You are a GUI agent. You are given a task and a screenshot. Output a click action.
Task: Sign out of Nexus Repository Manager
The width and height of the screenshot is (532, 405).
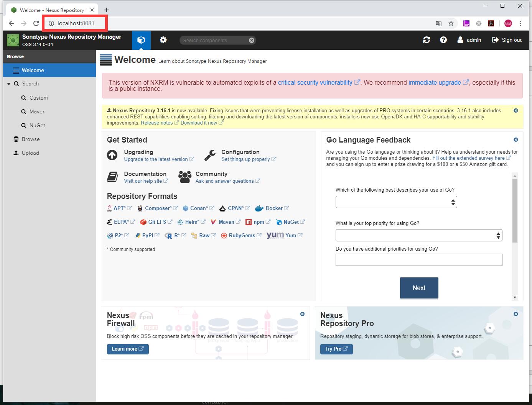507,40
